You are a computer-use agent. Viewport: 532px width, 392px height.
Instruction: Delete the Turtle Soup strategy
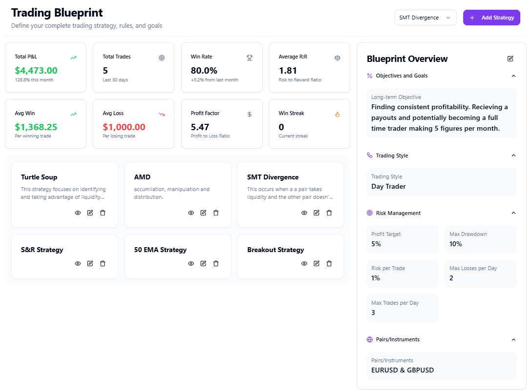pyautogui.click(x=102, y=213)
